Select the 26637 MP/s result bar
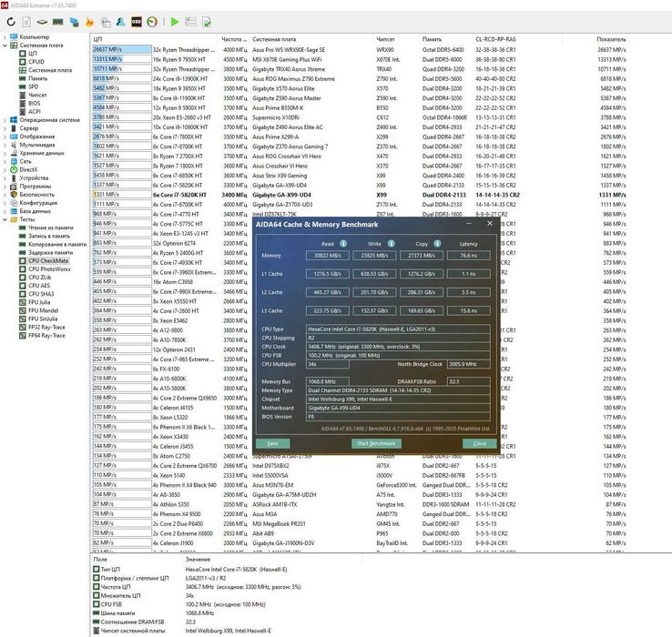Screen dimensions: 672x637 [x=122, y=50]
